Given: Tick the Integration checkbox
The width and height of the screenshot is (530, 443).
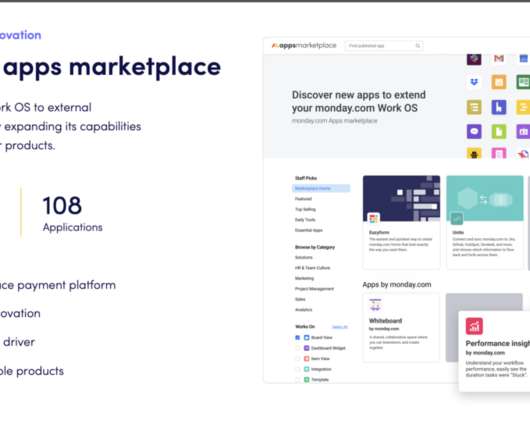Looking at the screenshot, I should point(297,369).
